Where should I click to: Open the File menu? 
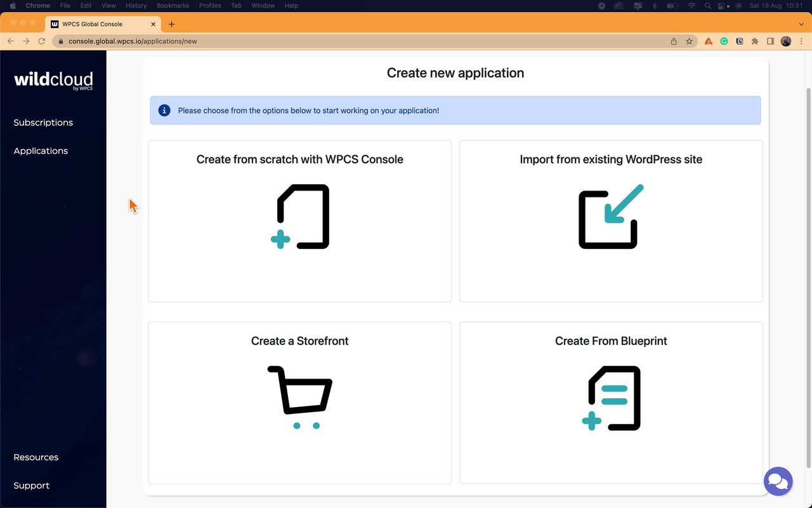[x=65, y=6]
